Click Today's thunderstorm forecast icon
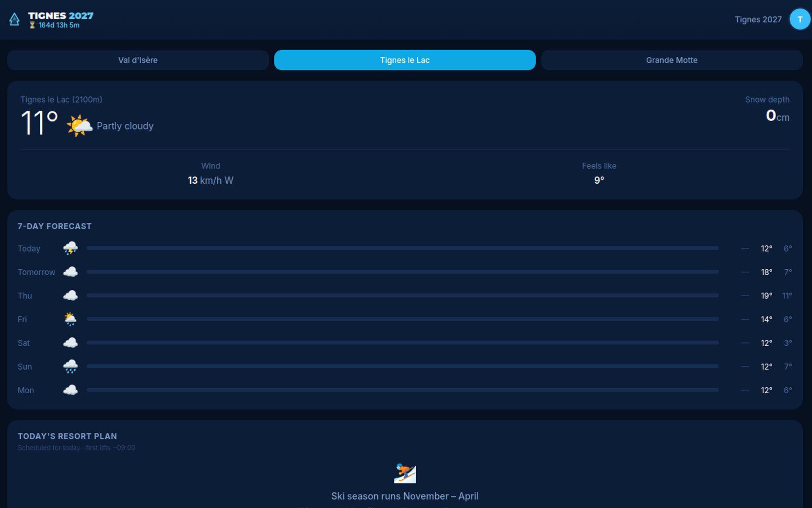The image size is (812, 508). (x=71, y=248)
